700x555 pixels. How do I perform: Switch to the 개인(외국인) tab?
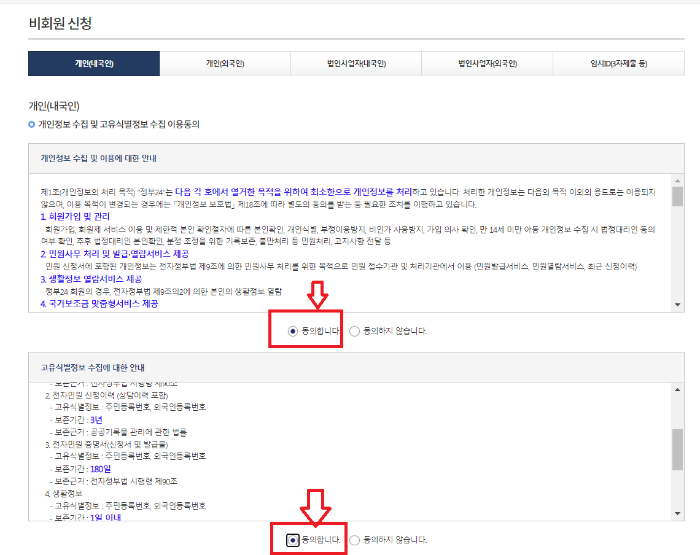[225, 63]
